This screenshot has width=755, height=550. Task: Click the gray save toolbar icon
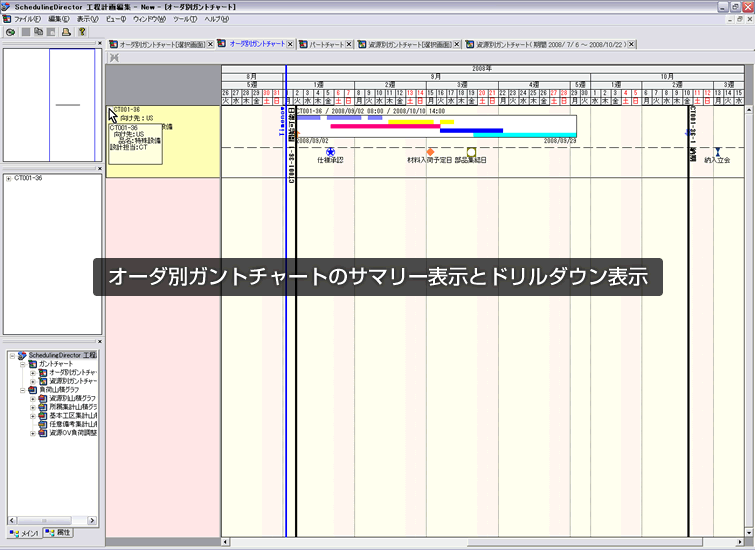click(26, 32)
